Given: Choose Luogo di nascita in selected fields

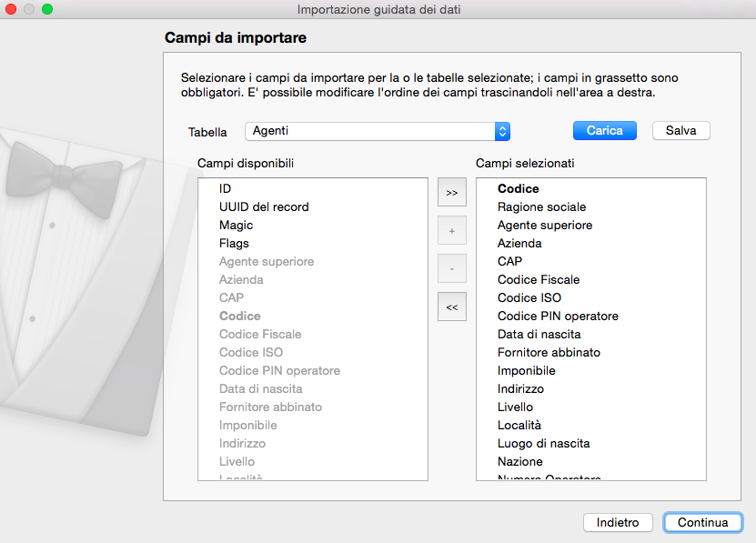Looking at the screenshot, I should pos(543,443).
